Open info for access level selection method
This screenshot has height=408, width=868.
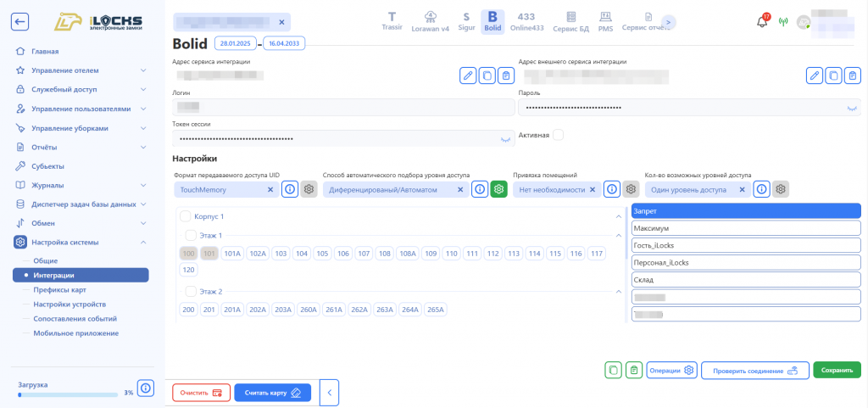click(x=480, y=189)
